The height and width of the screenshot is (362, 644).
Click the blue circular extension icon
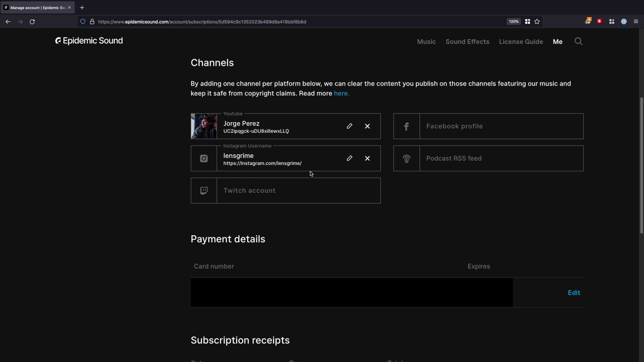tap(624, 22)
